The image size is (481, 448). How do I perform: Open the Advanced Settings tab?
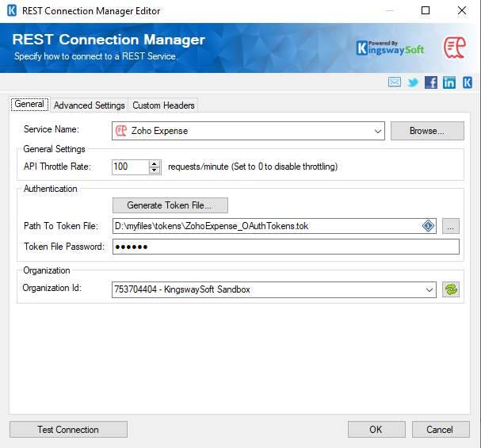[x=90, y=105]
